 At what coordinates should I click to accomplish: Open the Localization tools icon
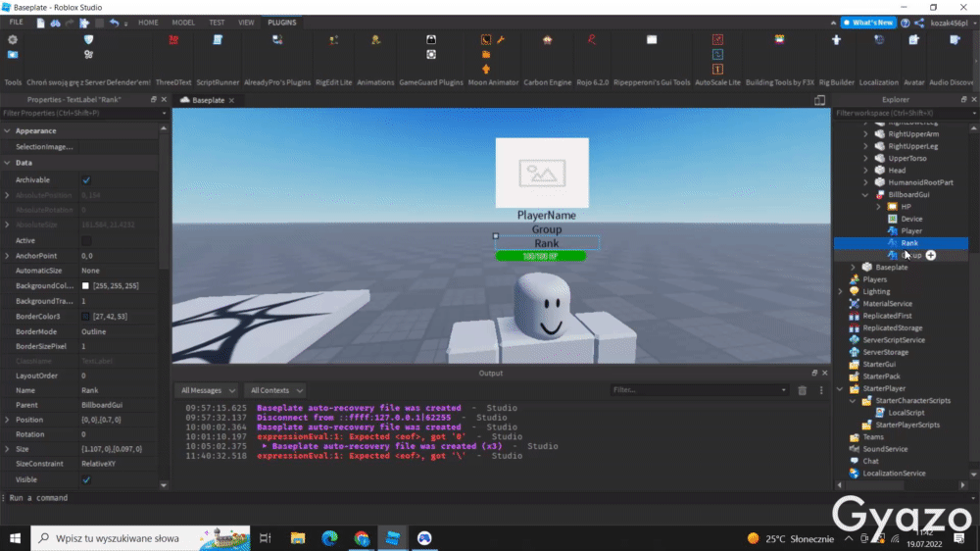[879, 40]
